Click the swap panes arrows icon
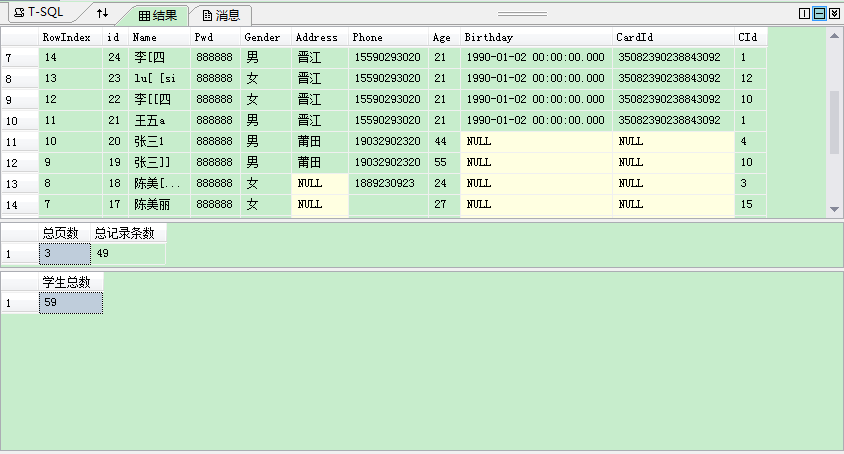This screenshot has width=844, height=454. coord(102,13)
